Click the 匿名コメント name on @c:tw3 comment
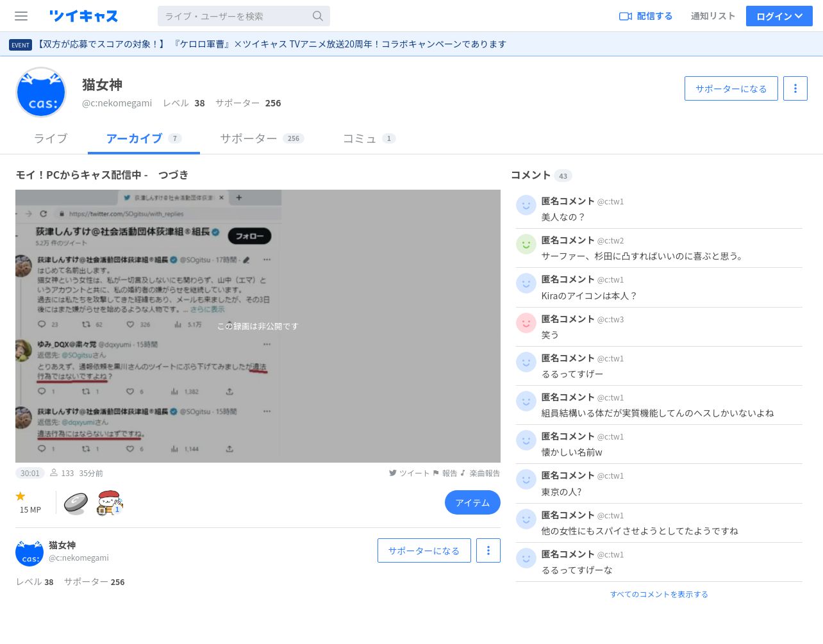 [568, 318]
